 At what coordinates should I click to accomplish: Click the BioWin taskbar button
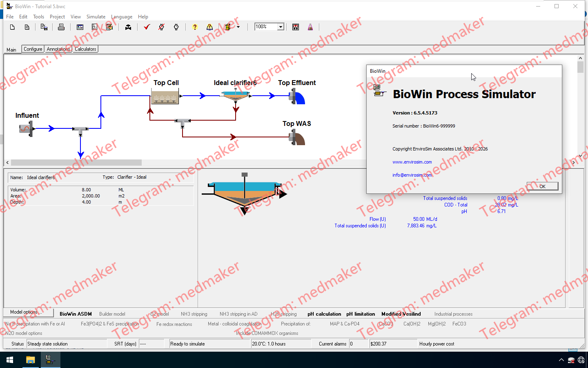pyautogui.click(x=50, y=360)
